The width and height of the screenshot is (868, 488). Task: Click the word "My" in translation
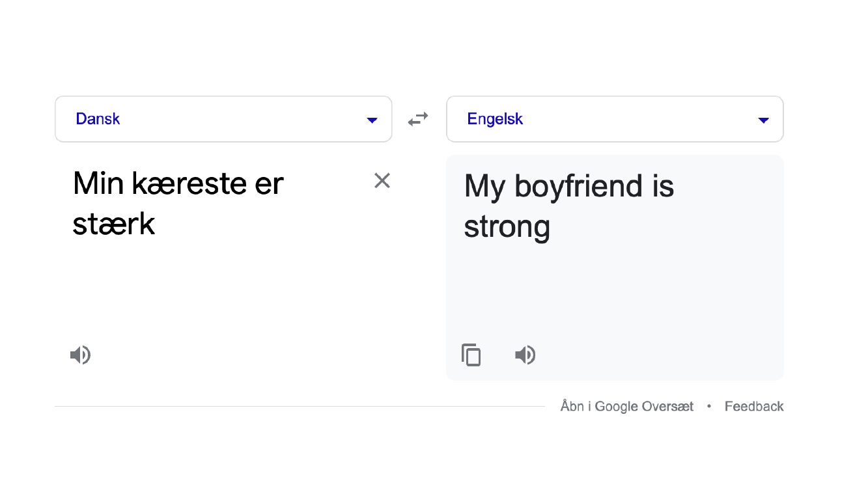click(485, 188)
